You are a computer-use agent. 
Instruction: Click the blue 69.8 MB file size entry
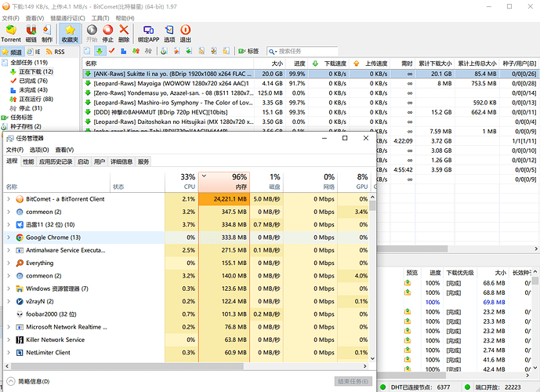pyautogui.click(x=494, y=302)
